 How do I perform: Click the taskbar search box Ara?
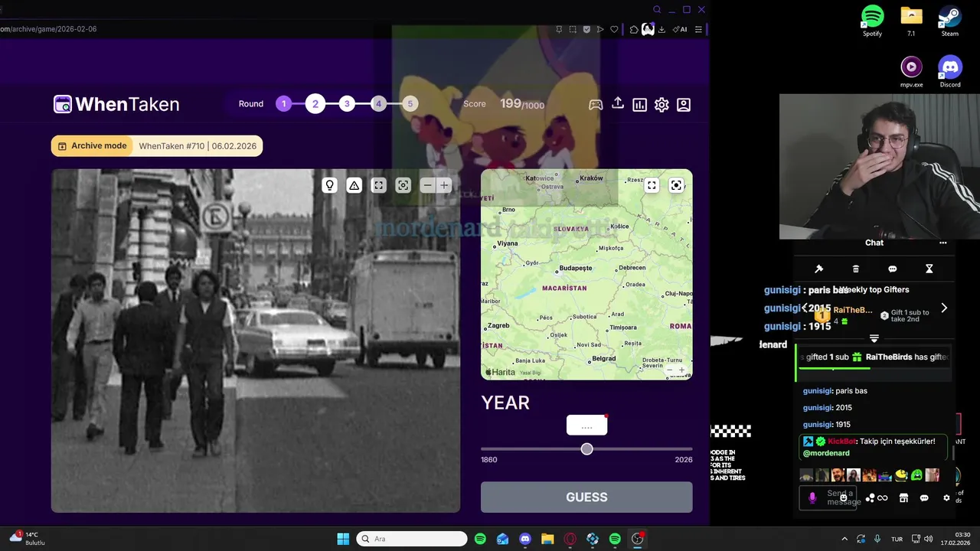tap(412, 539)
